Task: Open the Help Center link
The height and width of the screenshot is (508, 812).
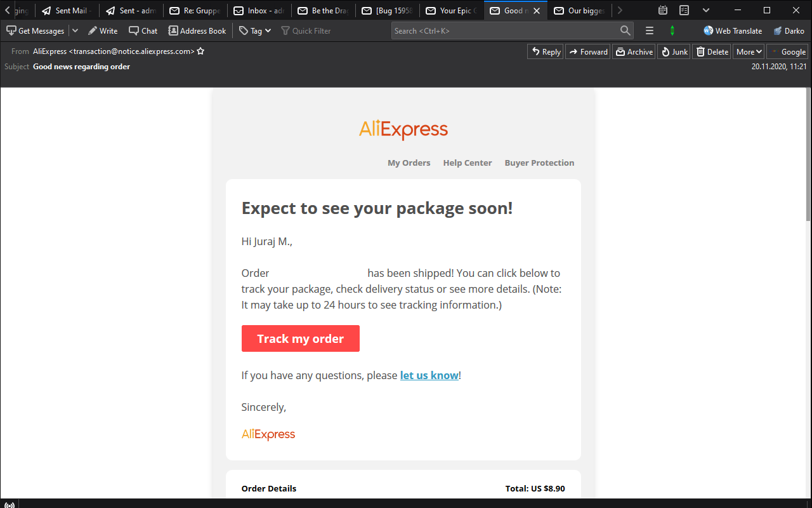Action: pyautogui.click(x=468, y=163)
